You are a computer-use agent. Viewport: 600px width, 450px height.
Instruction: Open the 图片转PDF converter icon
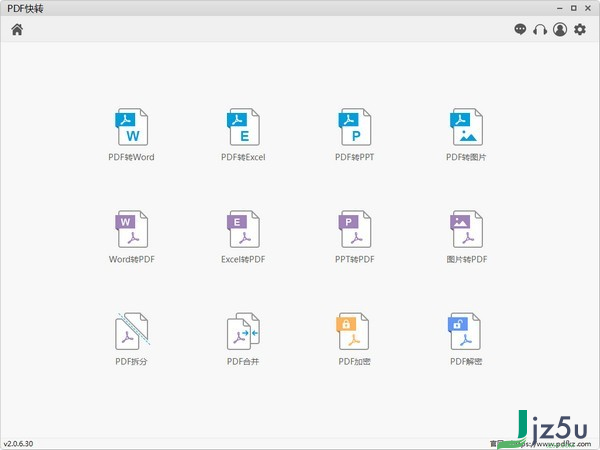tap(466, 229)
